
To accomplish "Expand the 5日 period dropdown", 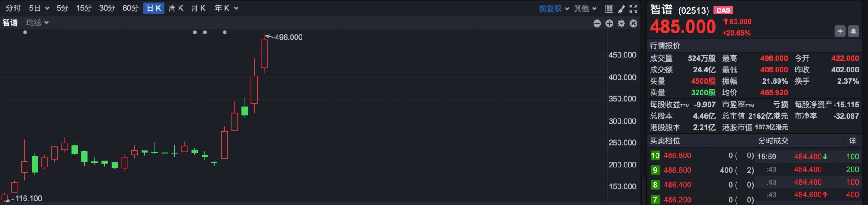I will [39, 8].
